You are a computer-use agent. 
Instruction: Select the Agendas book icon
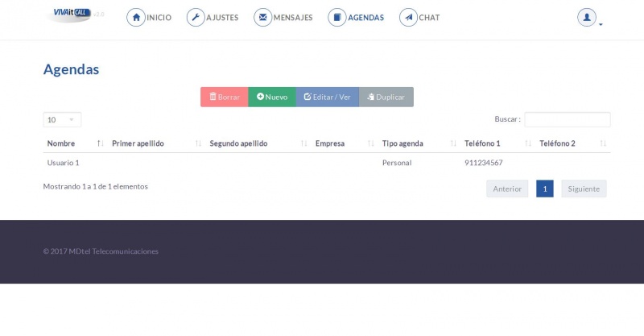pos(337,17)
